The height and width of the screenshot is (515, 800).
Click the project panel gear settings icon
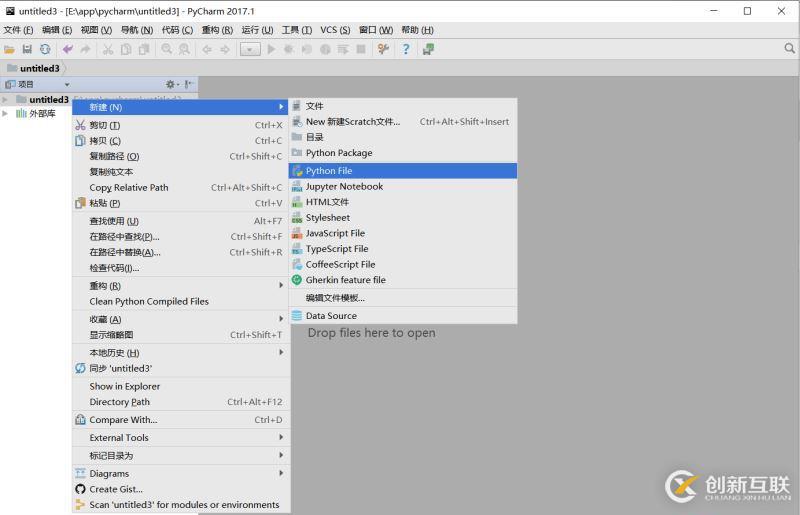[170, 84]
